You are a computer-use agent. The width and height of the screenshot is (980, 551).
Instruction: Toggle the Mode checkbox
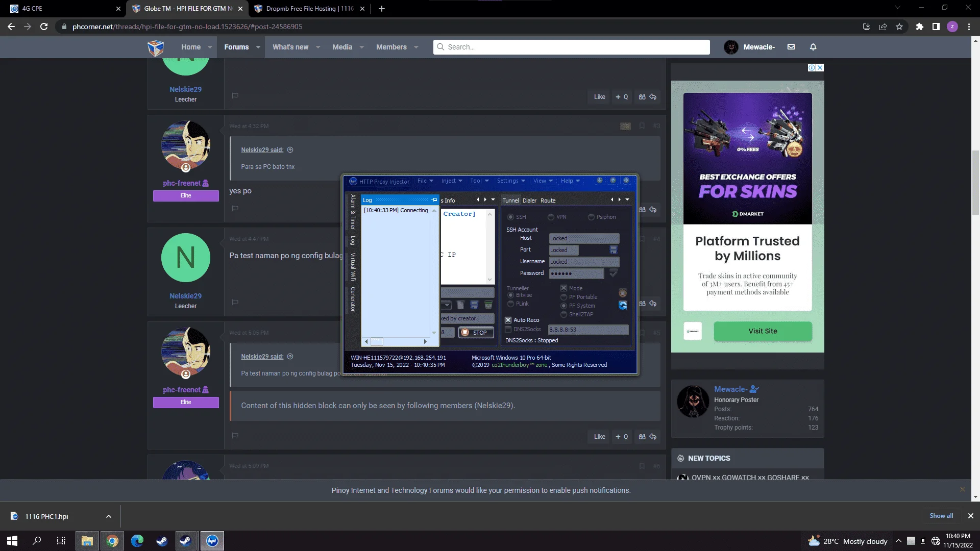tap(563, 288)
